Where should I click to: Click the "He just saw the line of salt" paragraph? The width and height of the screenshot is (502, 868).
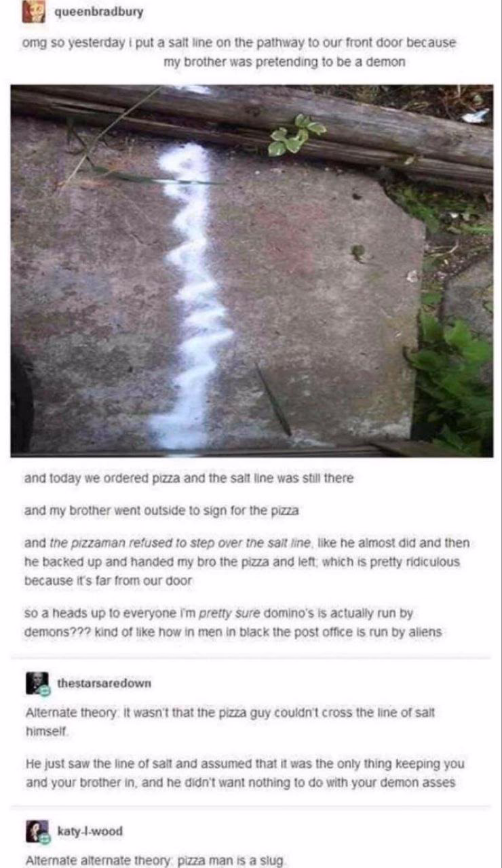tap(244, 773)
